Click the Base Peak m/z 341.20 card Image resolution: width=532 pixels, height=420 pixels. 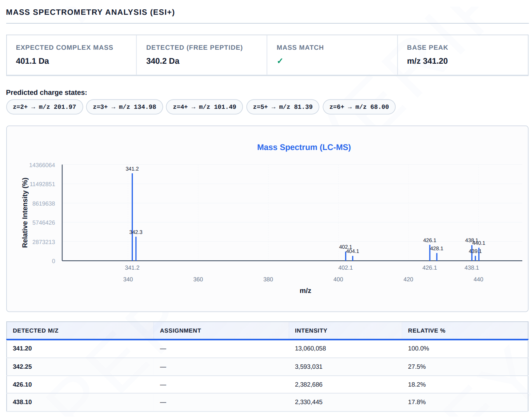(463, 55)
